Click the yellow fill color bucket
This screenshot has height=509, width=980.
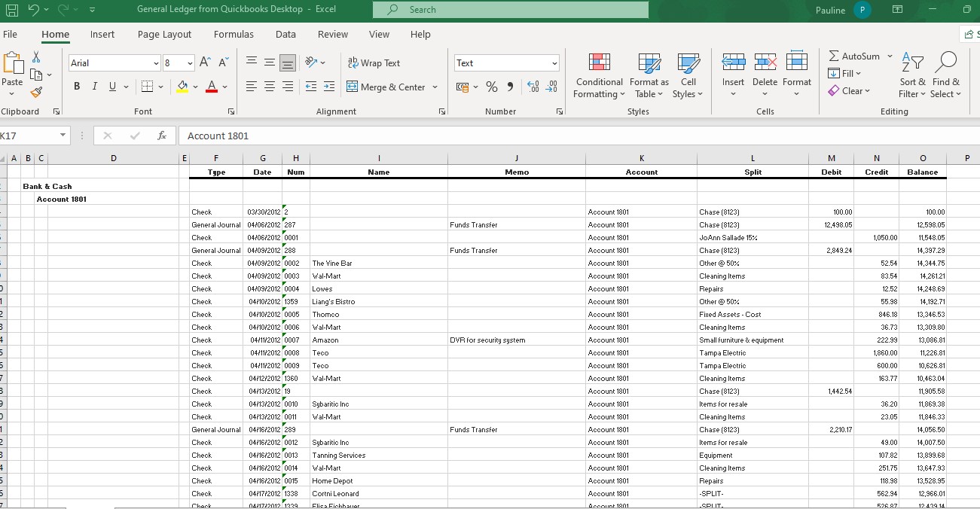(x=182, y=87)
